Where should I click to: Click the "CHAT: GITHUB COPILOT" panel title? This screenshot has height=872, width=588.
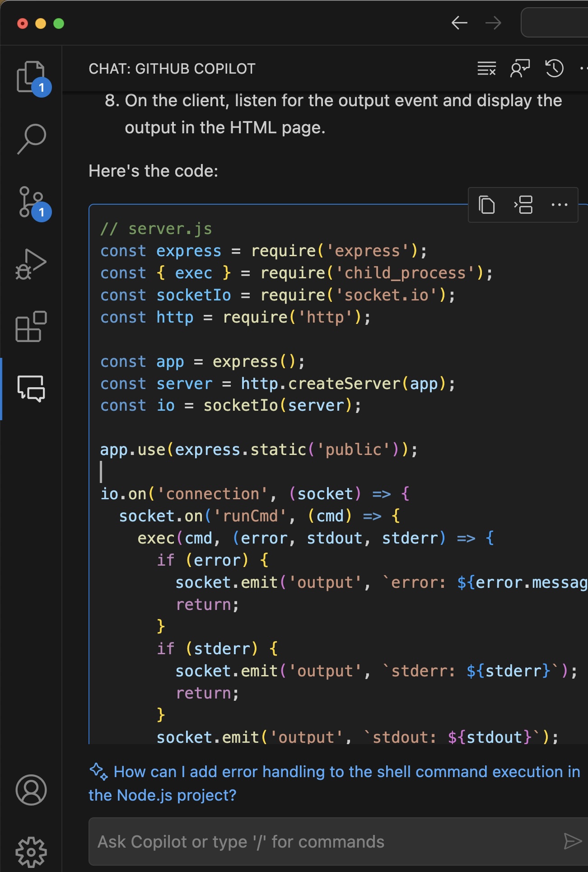click(x=172, y=69)
